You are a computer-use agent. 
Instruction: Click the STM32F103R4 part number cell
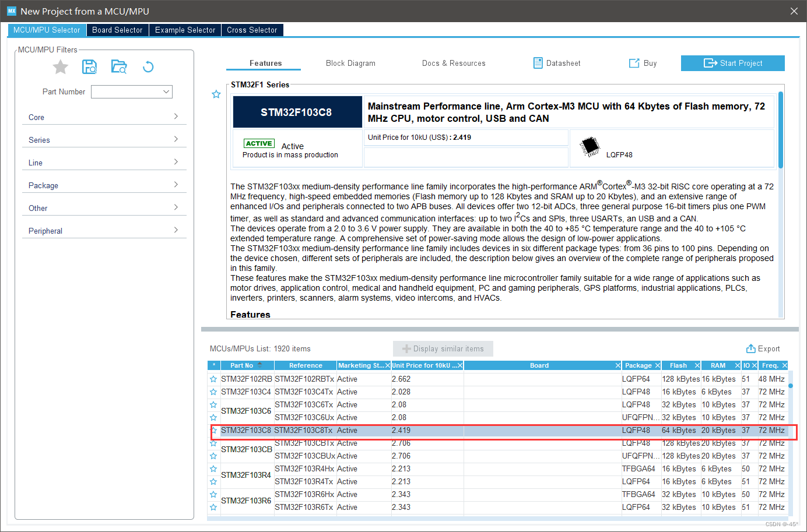[247, 475]
